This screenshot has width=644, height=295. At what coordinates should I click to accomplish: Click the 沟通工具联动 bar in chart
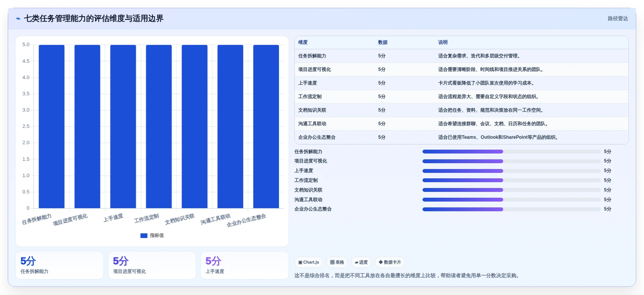[x=230, y=126]
